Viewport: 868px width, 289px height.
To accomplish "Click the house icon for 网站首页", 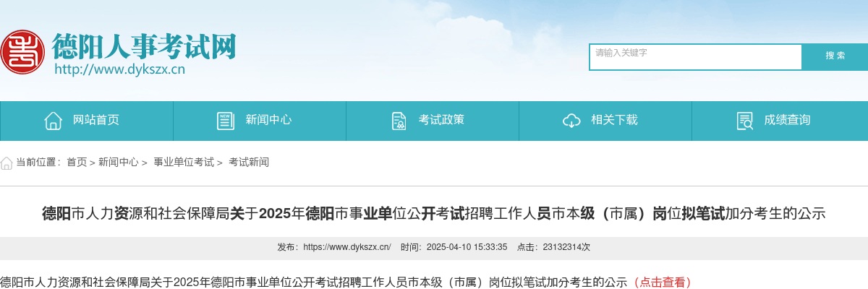I will click(53, 121).
